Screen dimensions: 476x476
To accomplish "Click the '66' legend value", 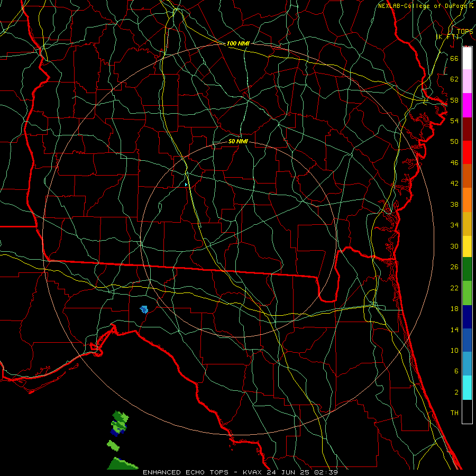I will tap(454, 58).
